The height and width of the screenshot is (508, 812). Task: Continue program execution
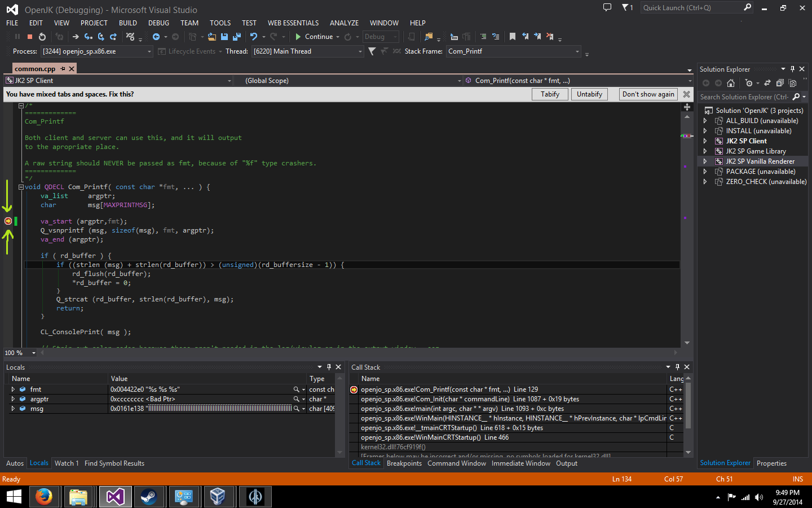point(315,37)
